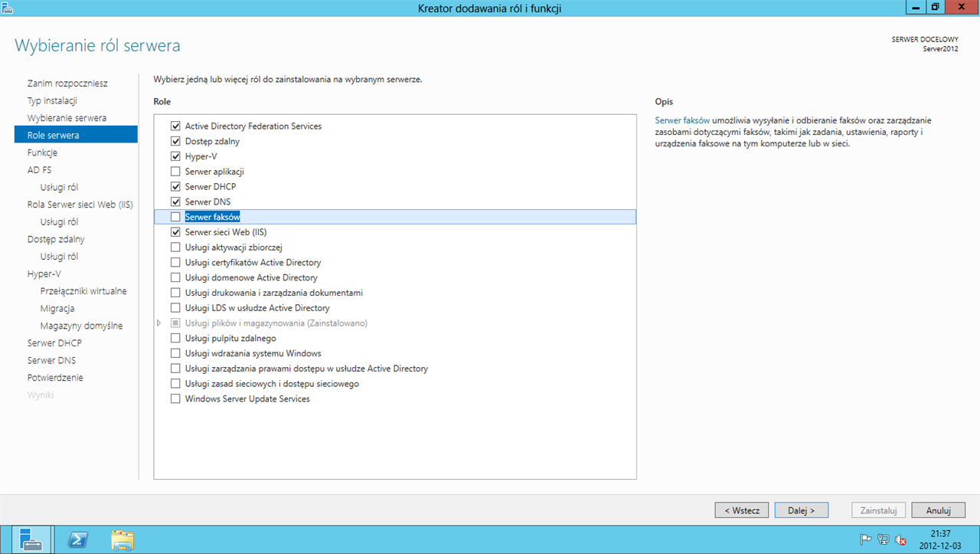The height and width of the screenshot is (554, 980).
Task: Open Dostęp zdalny step in sidebar
Action: point(56,239)
